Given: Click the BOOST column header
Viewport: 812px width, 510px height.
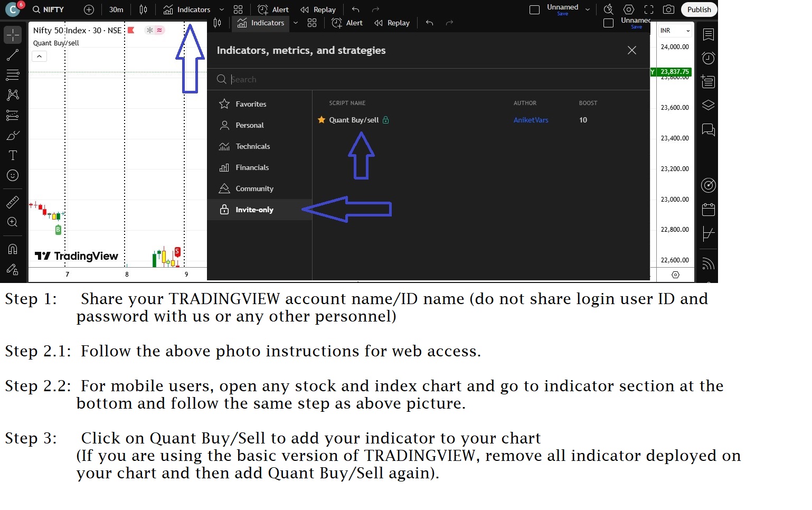Looking at the screenshot, I should [588, 103].
